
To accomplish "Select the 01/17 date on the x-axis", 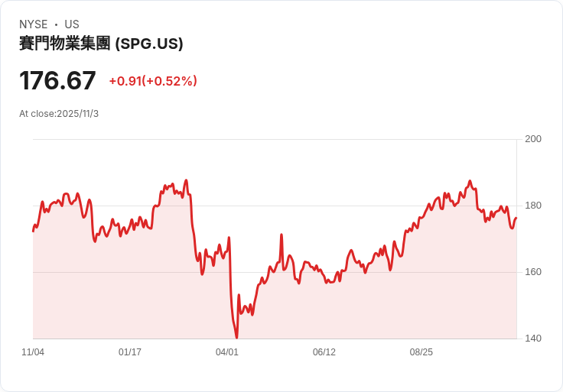I will point(130,352).
